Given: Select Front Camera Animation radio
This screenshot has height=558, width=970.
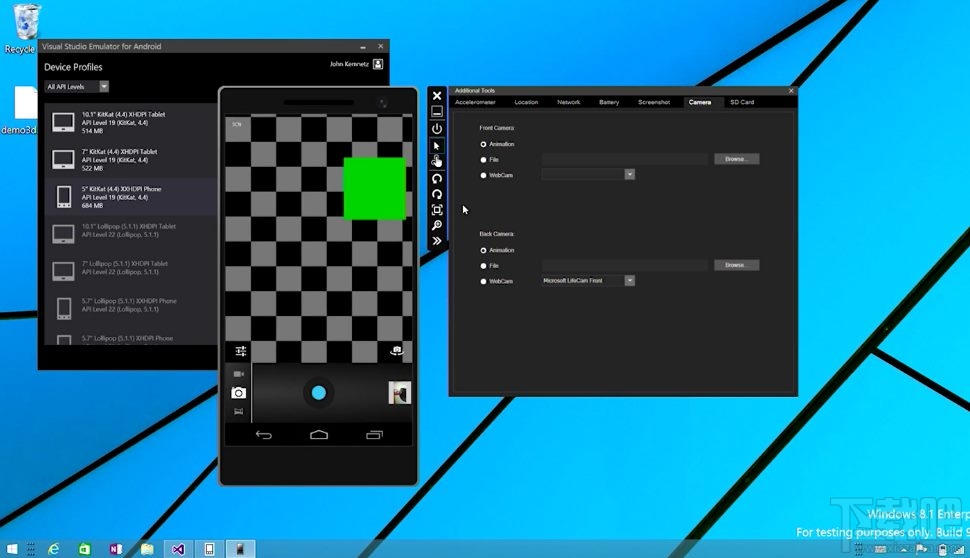Looking at the screenshot, I should [483, 144].
